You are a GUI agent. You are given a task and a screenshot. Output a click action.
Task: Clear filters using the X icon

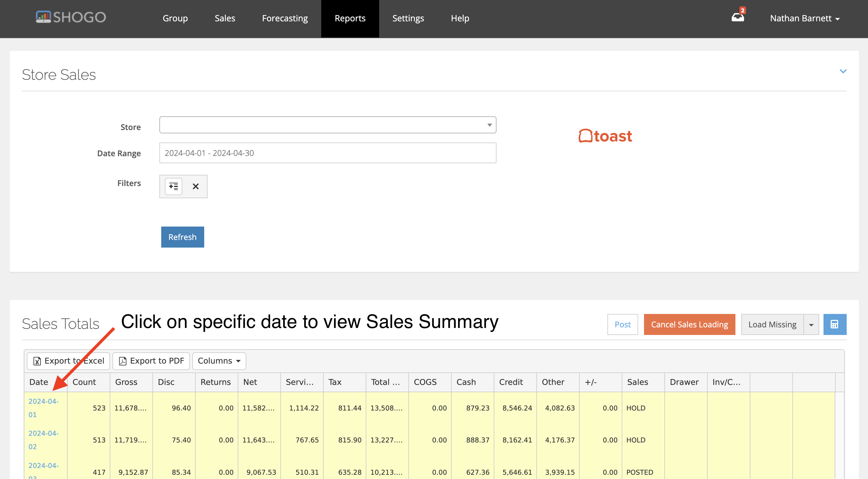point(195,186)
